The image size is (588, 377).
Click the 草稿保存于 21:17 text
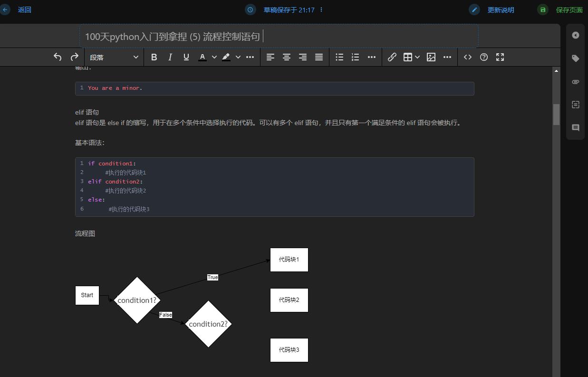[x=289, y=10]
